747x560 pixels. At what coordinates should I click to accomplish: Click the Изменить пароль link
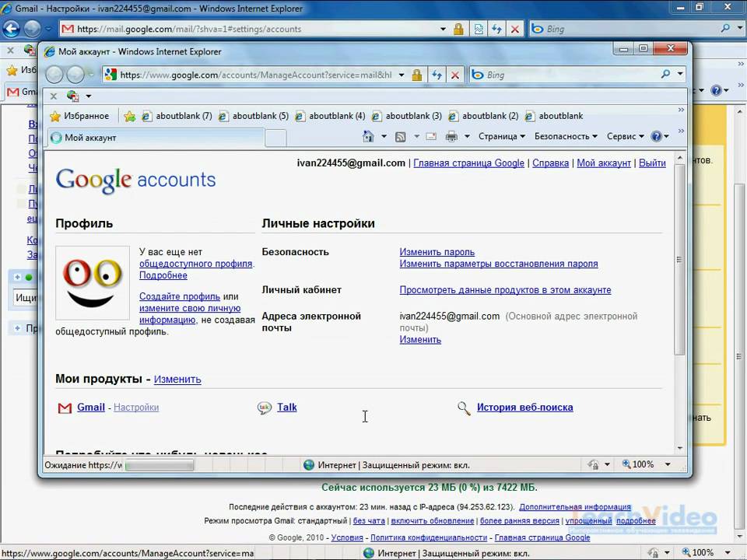pyautogui.click(x=437, y=252)
